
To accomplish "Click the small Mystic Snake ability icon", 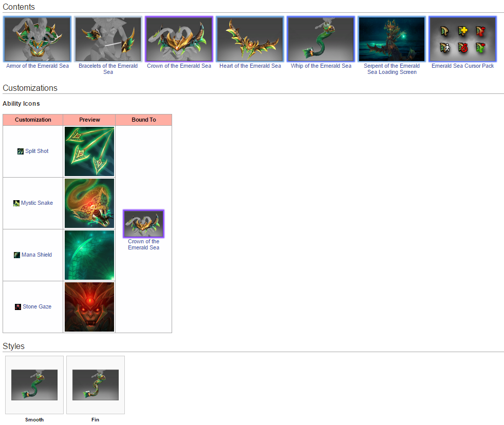I will click(x=16, y=203).
